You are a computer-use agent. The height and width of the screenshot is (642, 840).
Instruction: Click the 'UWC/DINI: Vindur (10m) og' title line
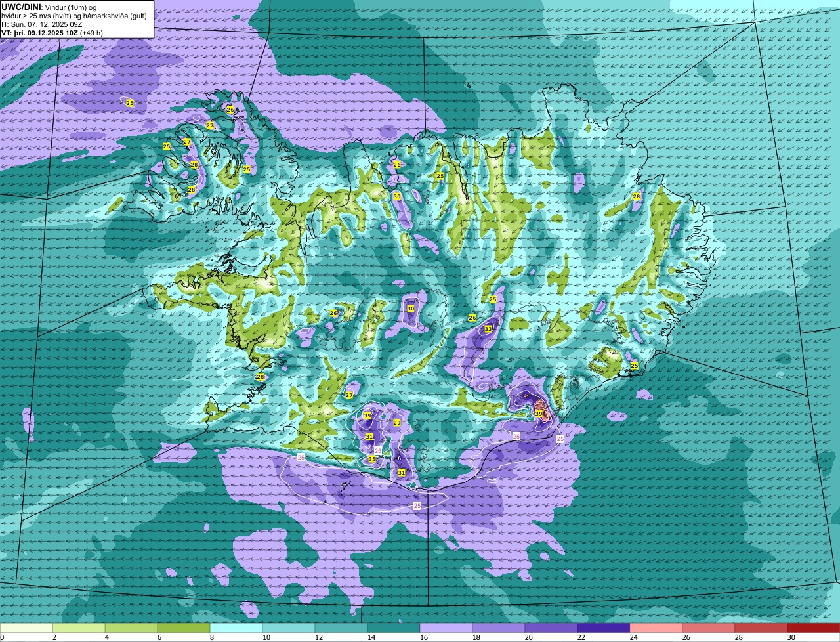pos(49,7)
